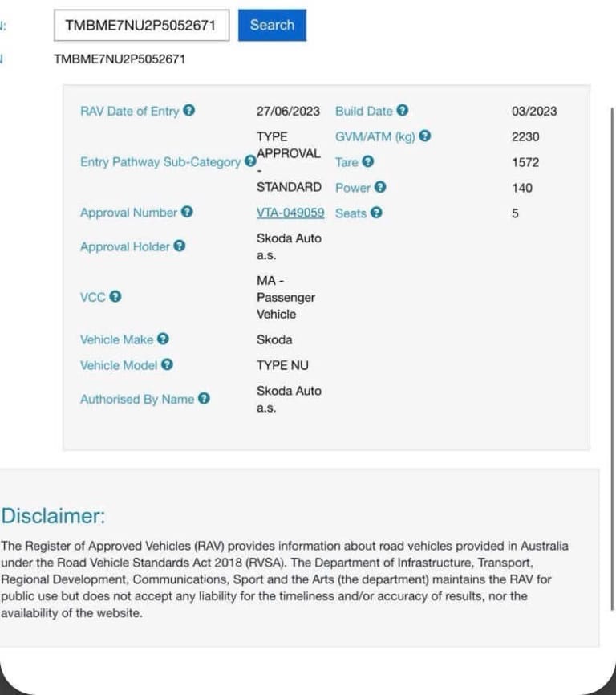Select the Seats value 5
616x695 pixels.
[x=515, y=213]
